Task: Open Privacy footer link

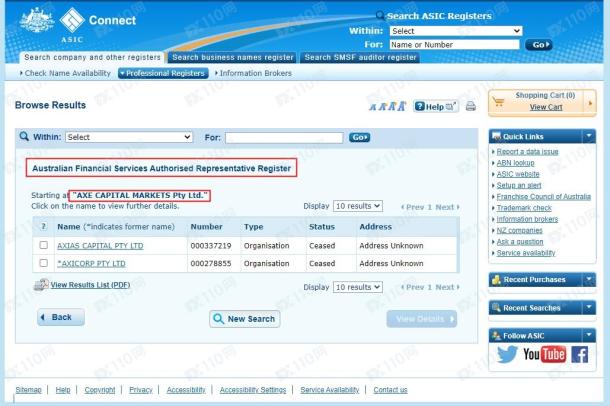Action: pyautogui.click(x=141, y=390)
